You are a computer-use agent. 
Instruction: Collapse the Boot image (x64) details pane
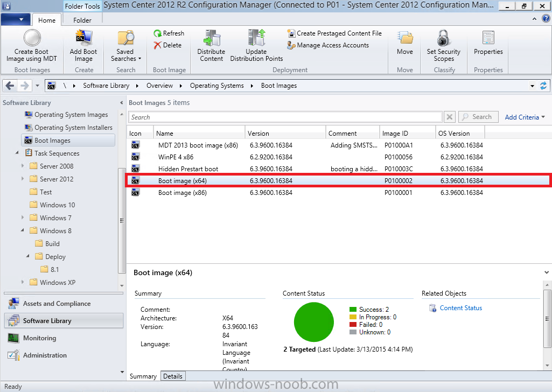(x=547, y=272)
